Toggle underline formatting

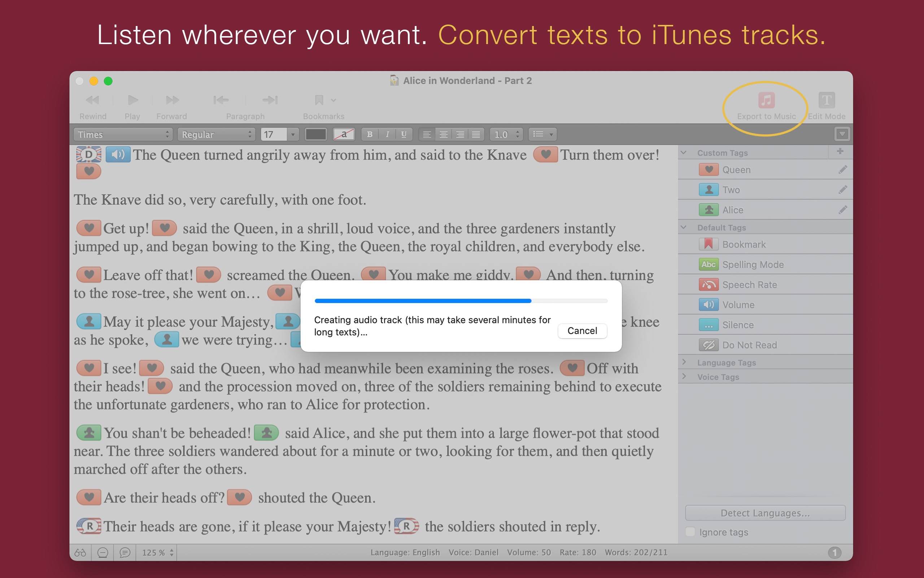[404, 134]
